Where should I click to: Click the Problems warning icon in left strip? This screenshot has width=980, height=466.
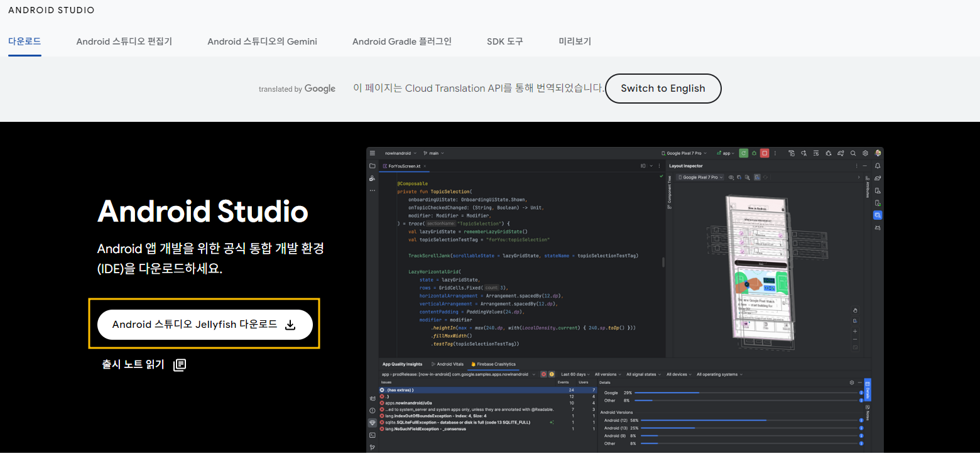click(372, 410)
